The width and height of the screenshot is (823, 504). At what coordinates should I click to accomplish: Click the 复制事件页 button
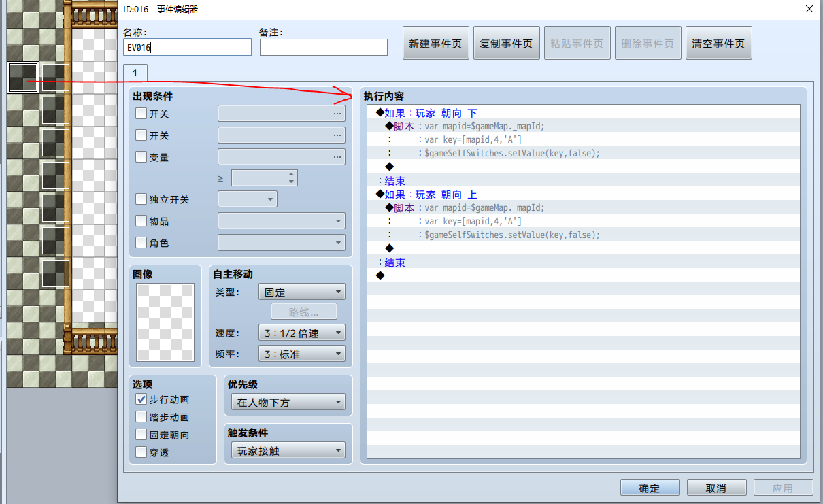pyautogui.click(x=507, y=44)
